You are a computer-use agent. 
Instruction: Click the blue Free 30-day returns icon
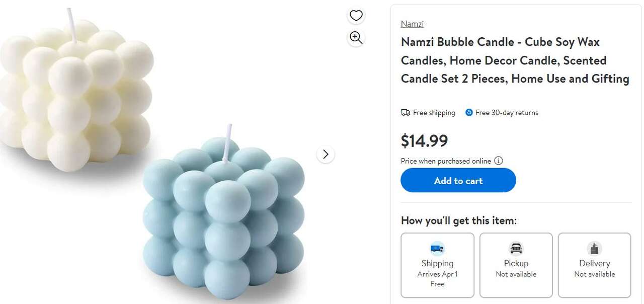(469, 113)
